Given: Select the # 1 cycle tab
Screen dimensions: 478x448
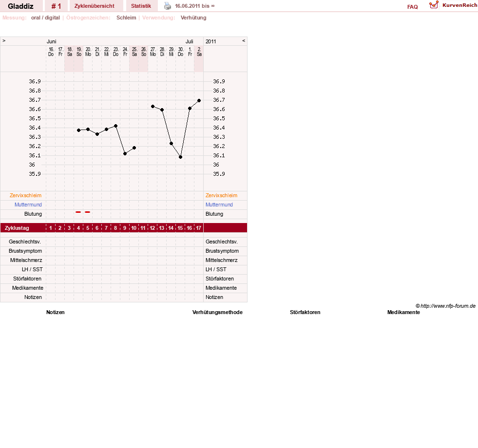Looking at the screenshot, I should click(56, 6).
